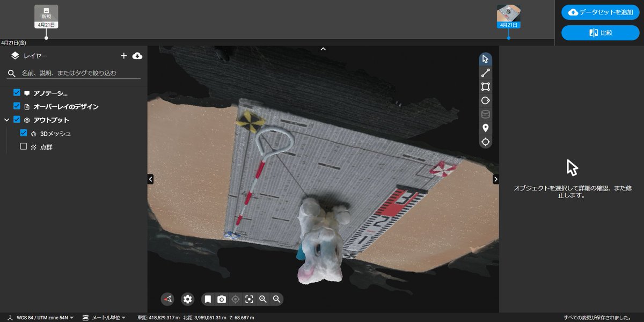Collapse the アウトプット layer group
This screenshot has height=322, width=644.
[x=6, y=120]
